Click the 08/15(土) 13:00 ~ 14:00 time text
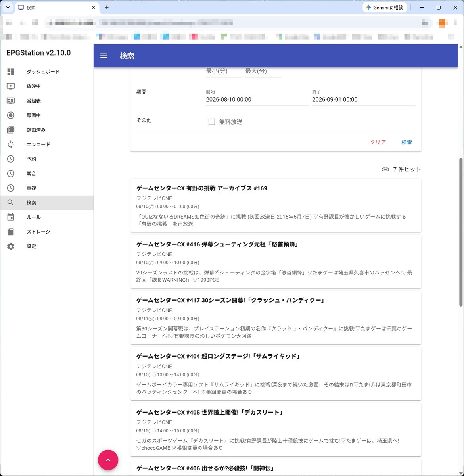This screenshot has width=464, height=476. click(168, 374)
